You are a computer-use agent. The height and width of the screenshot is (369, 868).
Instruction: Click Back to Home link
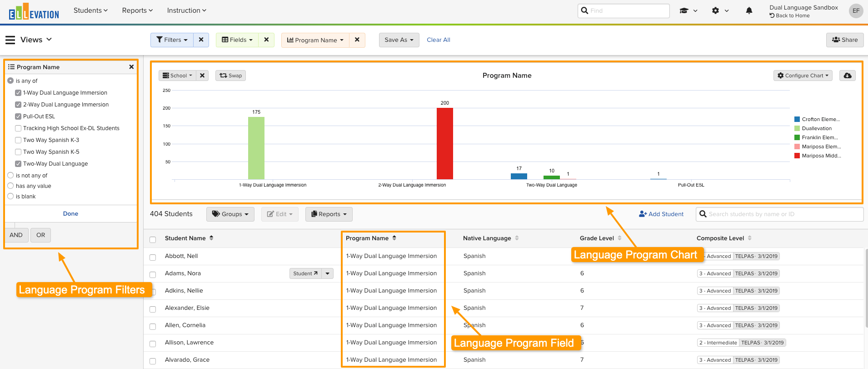789,15
